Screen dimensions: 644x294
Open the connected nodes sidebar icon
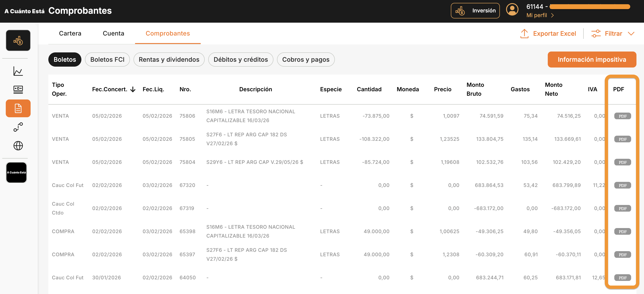point(18,127)
